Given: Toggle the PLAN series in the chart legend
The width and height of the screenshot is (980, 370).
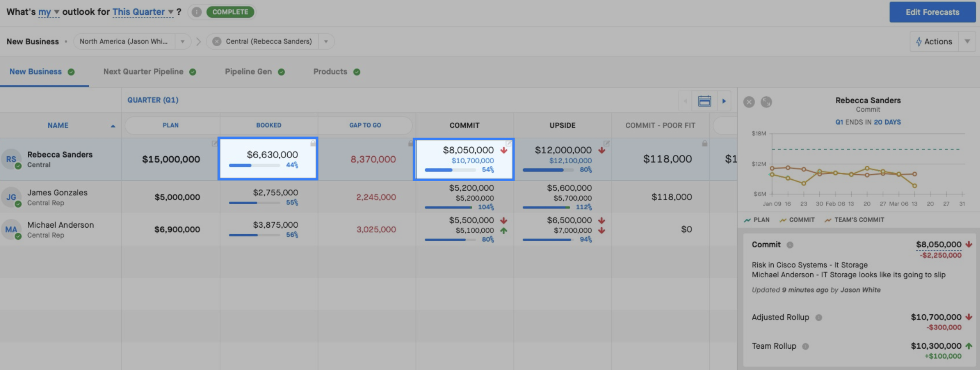Looking at the screenshot, I should (x=757, y=220).
